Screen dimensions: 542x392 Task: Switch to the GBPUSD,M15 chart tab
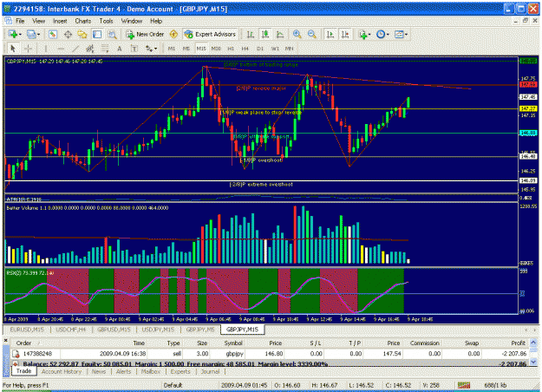pyautogui.click(x=114, y=330)
